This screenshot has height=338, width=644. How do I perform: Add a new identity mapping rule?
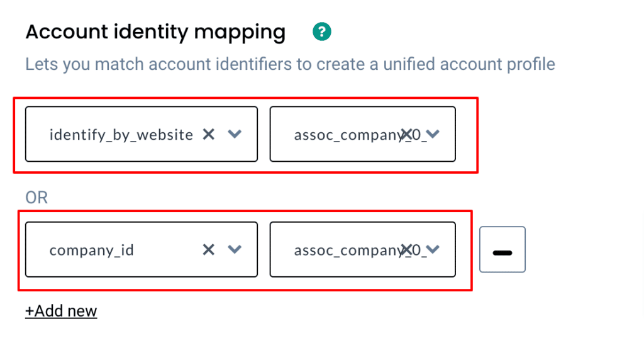coord(61,312)
